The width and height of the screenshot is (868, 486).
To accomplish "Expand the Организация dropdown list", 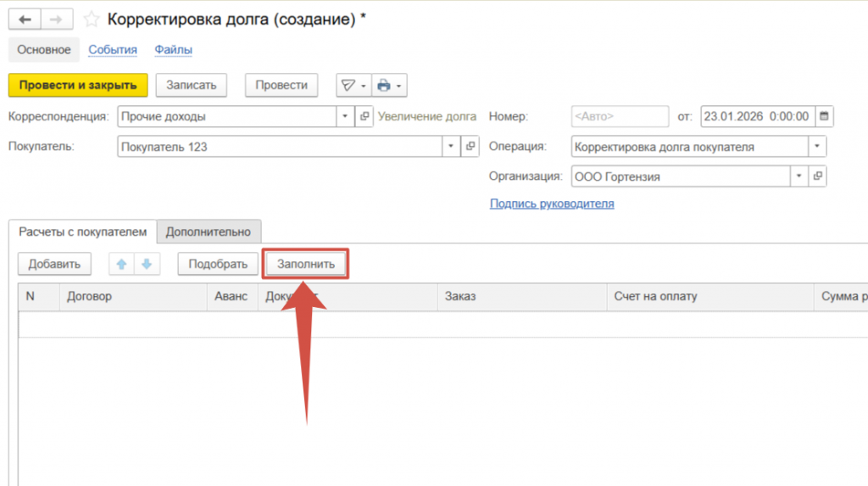I will pos(798,176).
